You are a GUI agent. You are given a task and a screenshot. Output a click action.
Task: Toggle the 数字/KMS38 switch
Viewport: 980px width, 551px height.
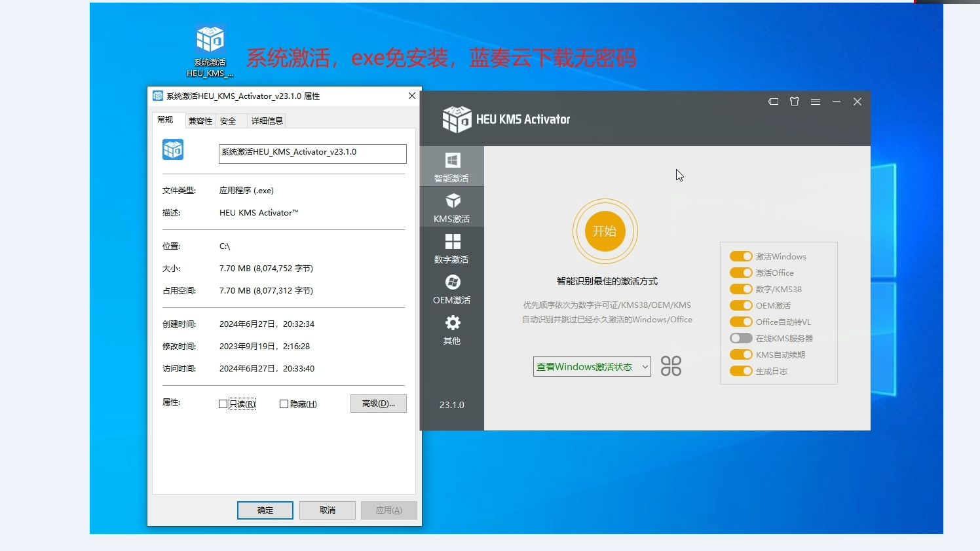pyautogui.click(x=741, y=289)
